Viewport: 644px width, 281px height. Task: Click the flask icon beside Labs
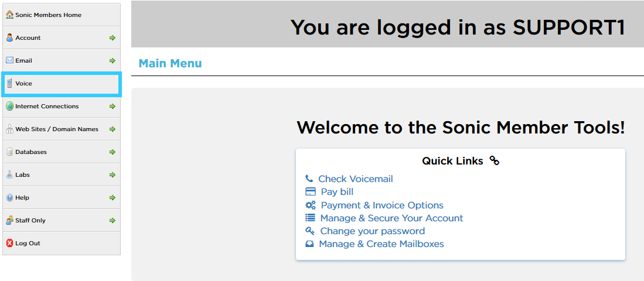(9, 174)
